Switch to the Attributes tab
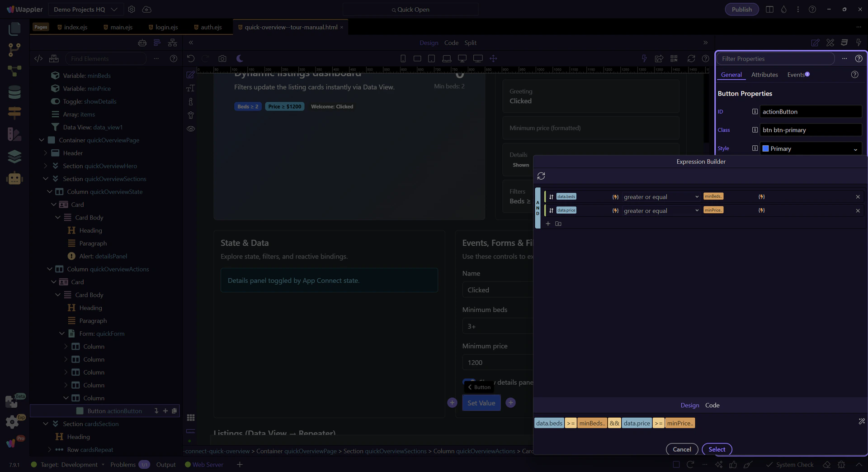This screenshot has width=868, height=472. click(764, 75)
